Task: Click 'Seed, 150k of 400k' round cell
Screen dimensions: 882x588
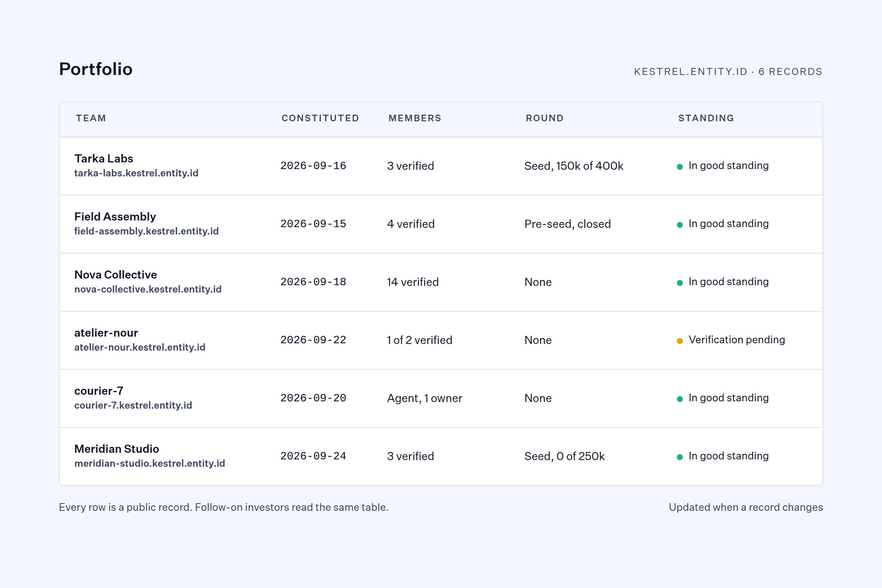Action: (x=574, y=166)
